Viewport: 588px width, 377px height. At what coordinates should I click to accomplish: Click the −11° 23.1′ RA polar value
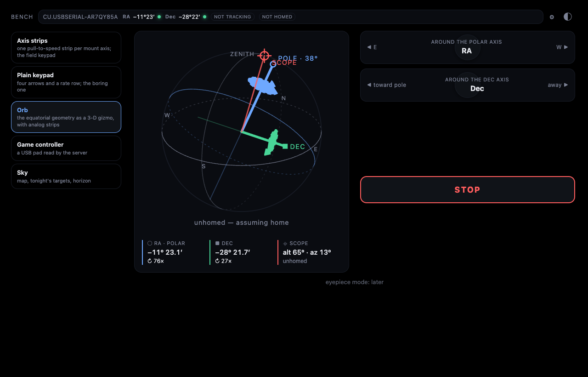165,252
